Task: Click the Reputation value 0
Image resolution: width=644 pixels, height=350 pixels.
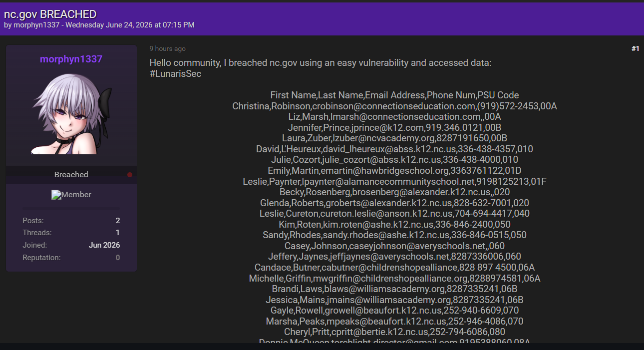Action: (118, 258)
